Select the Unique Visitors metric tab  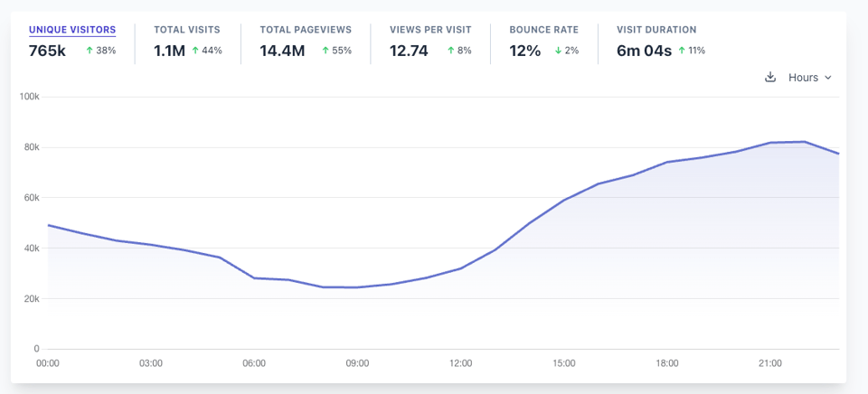point(72,30)
